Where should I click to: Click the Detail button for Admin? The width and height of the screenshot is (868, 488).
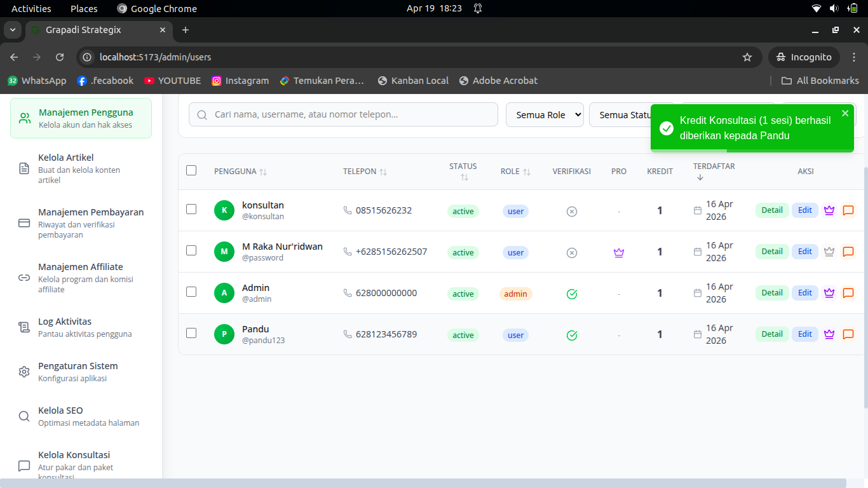(x=771, y=293)
